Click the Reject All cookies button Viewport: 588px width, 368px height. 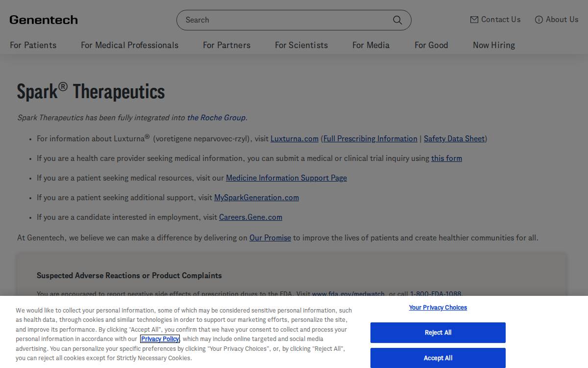coord(438,333)
